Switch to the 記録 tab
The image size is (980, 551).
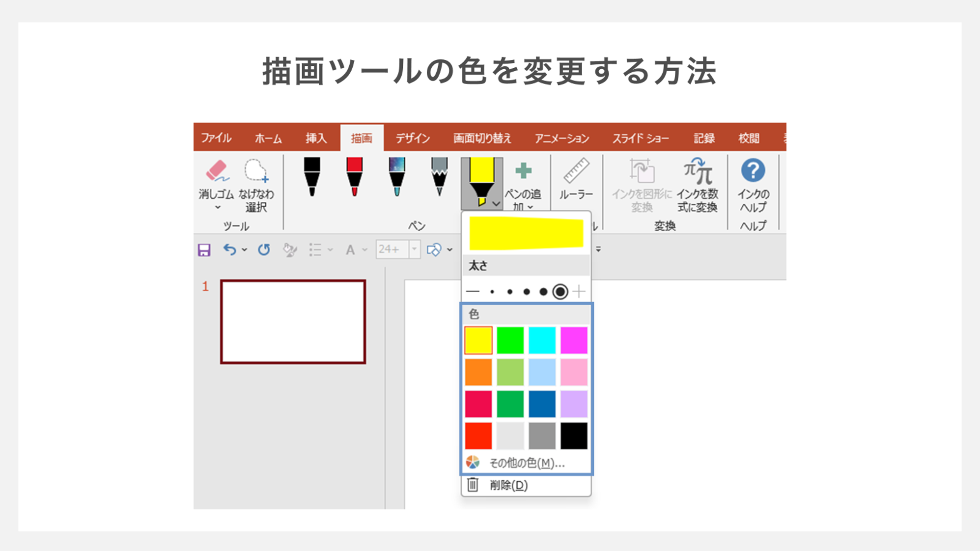coord(704,138)
